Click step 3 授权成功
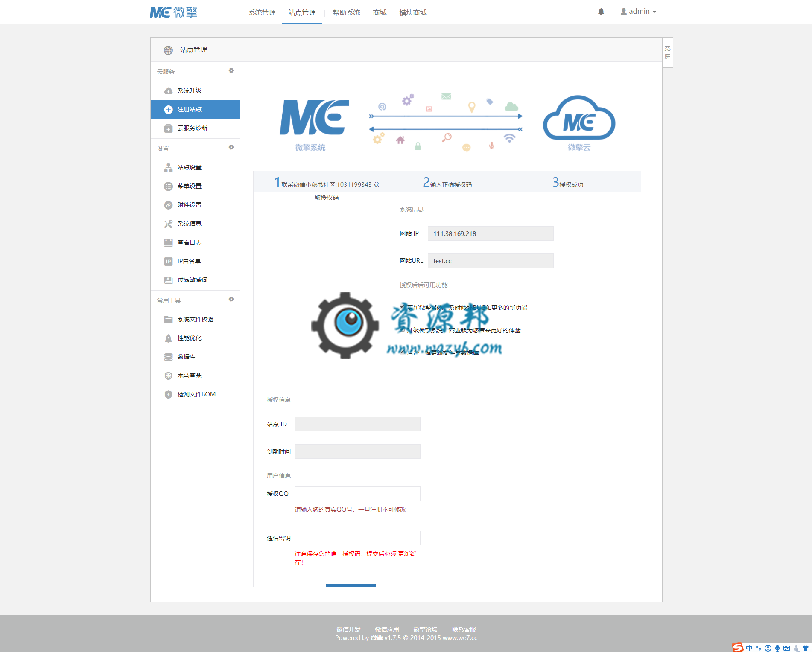Screen dimensions: 812x652 point(568,183)
